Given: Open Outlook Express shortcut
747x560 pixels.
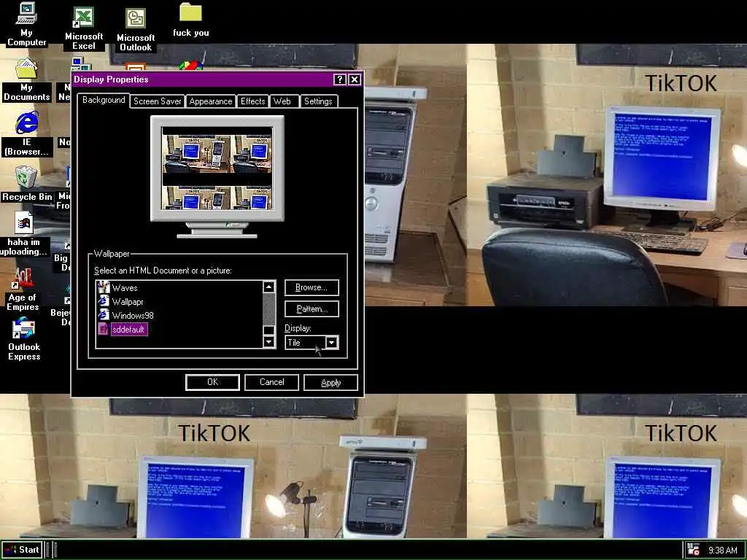Looking at the screenshot, I should [24, 340].
